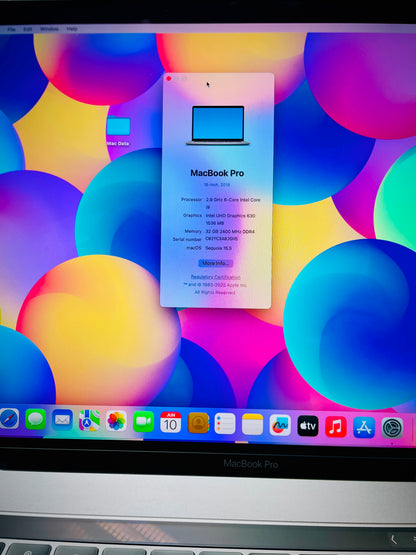
Task: Click the MacBook Pro laptop image
Action: pyautogui.click(x=218, y=125)
